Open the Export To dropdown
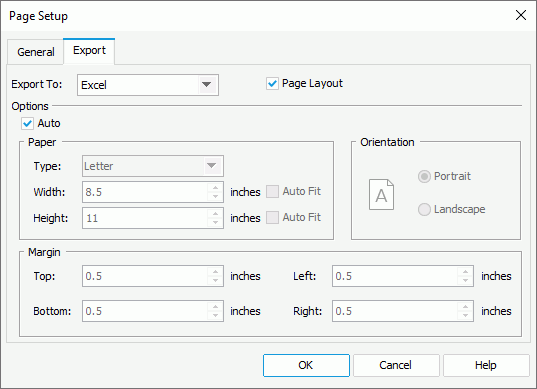This screenshot has height=389, width=537. (148, 85)
